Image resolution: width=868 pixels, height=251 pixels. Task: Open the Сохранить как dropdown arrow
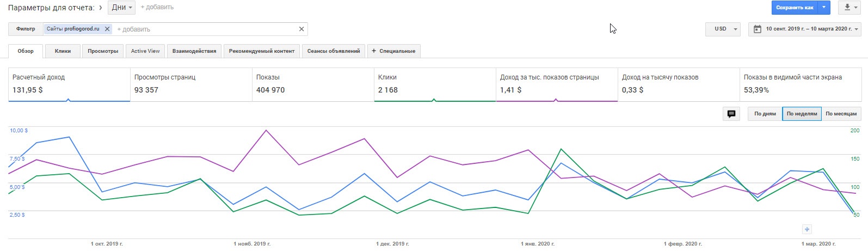tap(824, 8)
